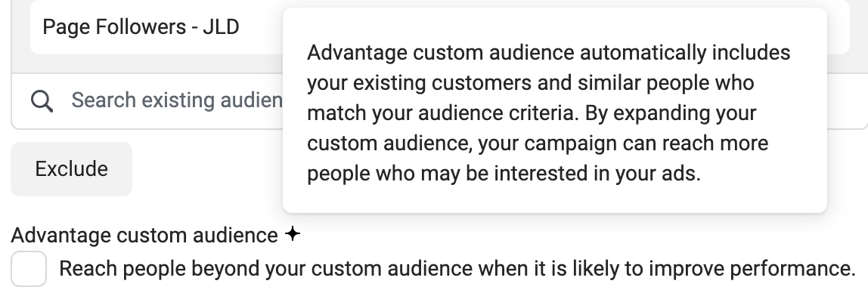
Task: Click the tooltip line 'people who may be interested'
Action: [504, 174]
